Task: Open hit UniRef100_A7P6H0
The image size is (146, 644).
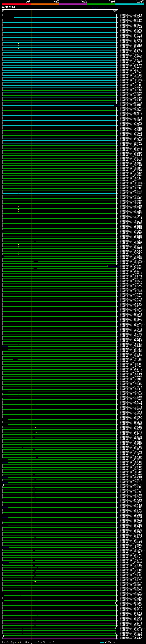Action: 131,268
